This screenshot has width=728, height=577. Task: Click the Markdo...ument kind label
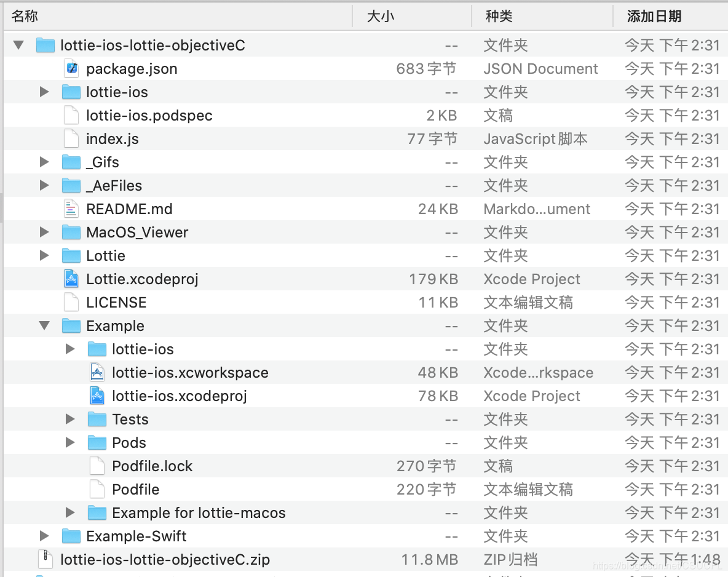coord(537,209)
